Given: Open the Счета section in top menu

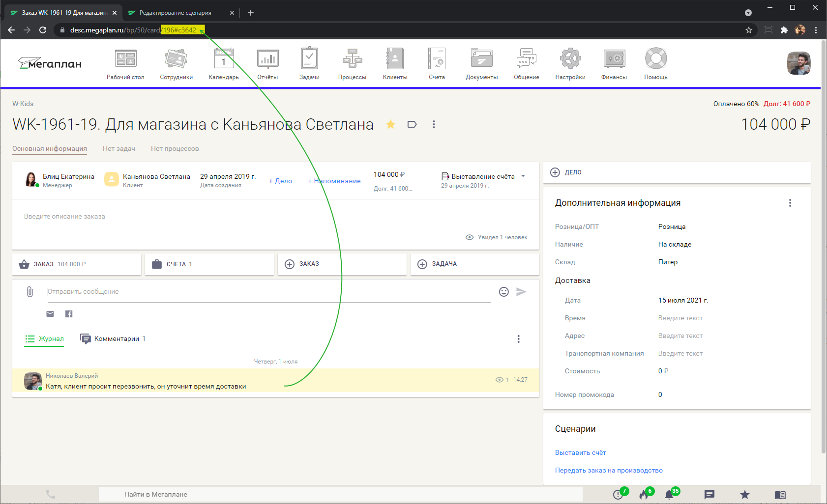Looking at the screenshot, I should point(437,64).
